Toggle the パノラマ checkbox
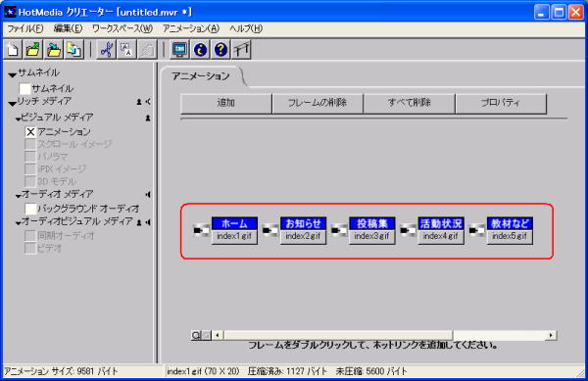This screenshot has width=588, height=381. [30, 157]
